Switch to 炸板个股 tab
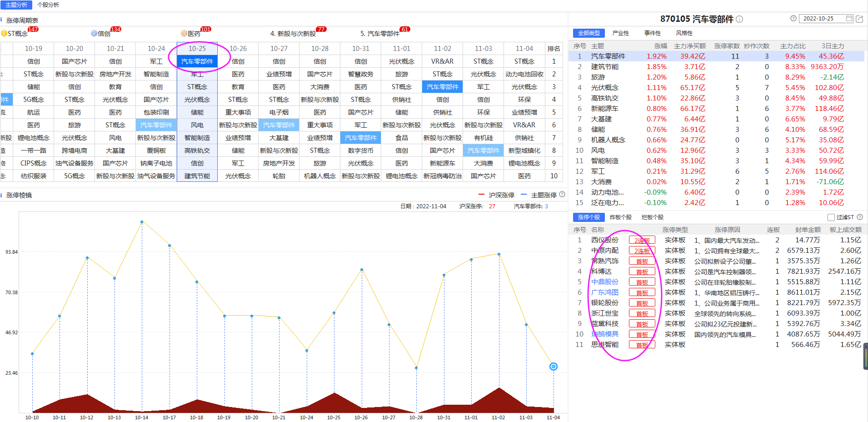 click(620, 217)
